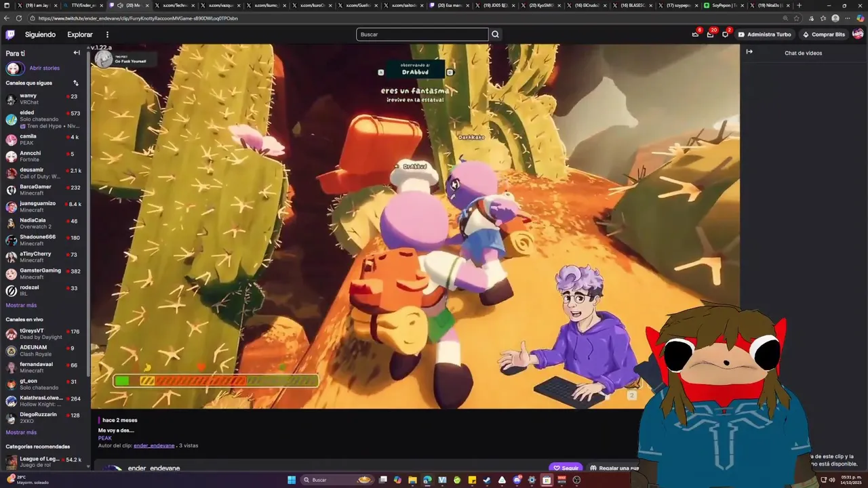Viewport: 868px width, 488px height.
Task: Bookmark page with the star icon
Action: click(x=796, y=18)
